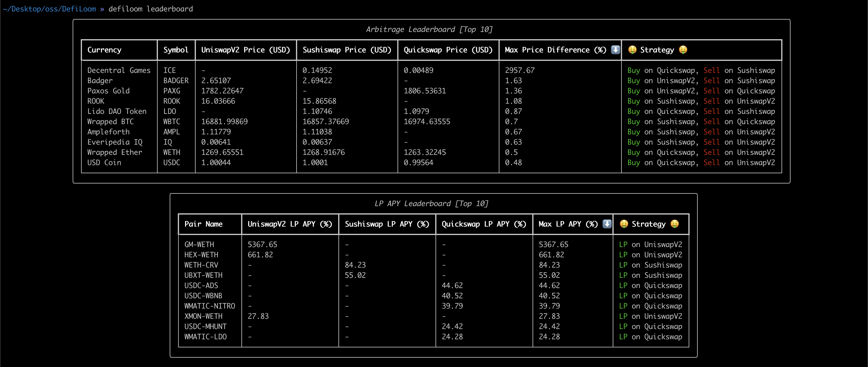The image size is (868, 367).
Task: Click the down-arrow icon beside Max Price Difference
Action: click(x=615, y=49)
